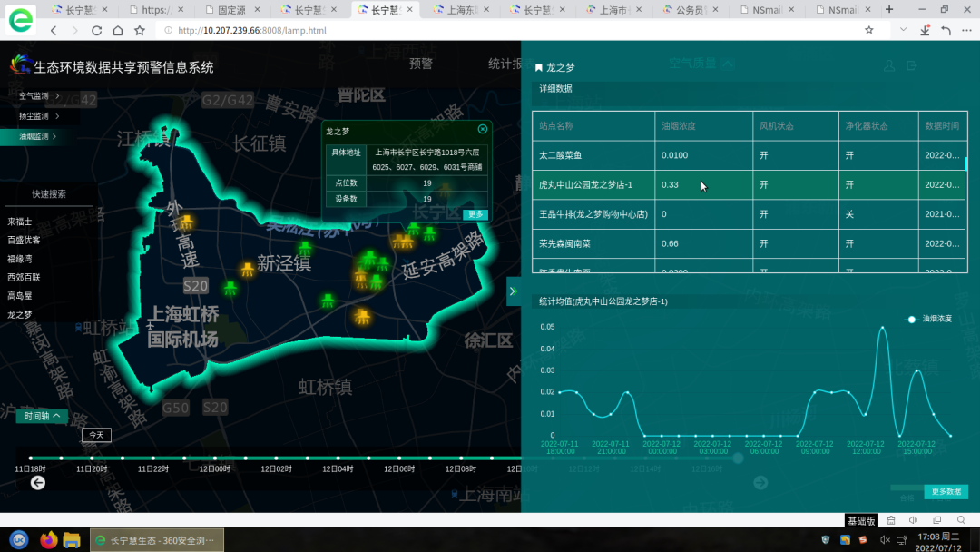Open the file manager in the taskbar
Viewport: 980px width, 552px height.
72,539
